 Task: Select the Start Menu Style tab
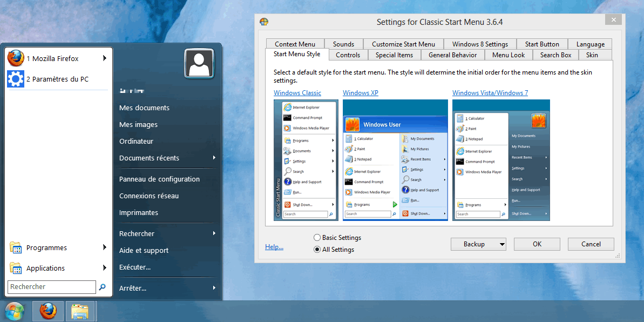[296, 54]
